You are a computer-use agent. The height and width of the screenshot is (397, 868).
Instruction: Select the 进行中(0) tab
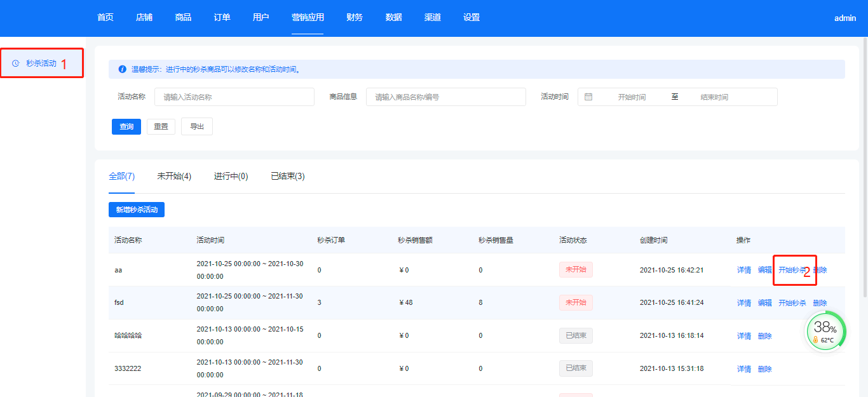click(231, 176)
